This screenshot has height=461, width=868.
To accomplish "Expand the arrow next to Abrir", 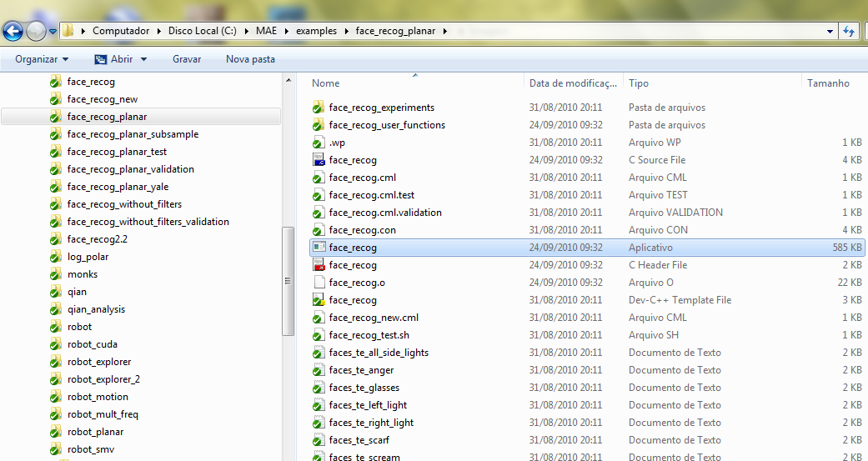I will click(x=144, y=59).
